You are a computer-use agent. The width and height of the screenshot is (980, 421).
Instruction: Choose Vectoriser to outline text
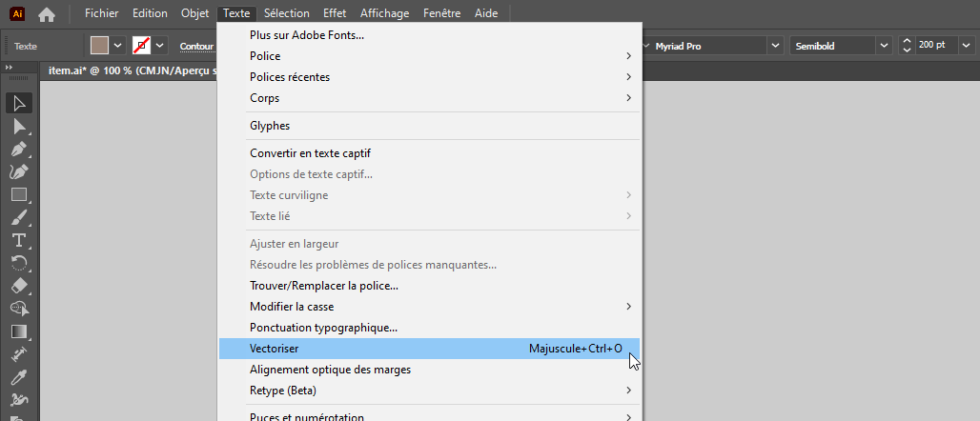point(429,349)
